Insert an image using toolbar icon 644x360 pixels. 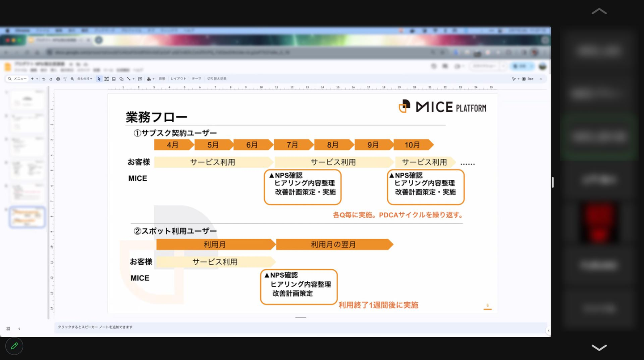[x=114, y=79]
